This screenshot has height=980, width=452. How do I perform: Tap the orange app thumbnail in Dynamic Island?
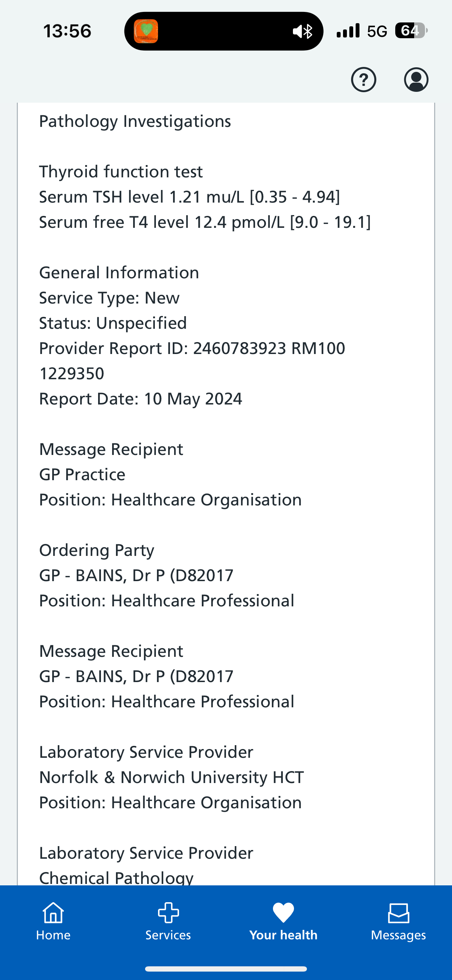click(146, 31)
